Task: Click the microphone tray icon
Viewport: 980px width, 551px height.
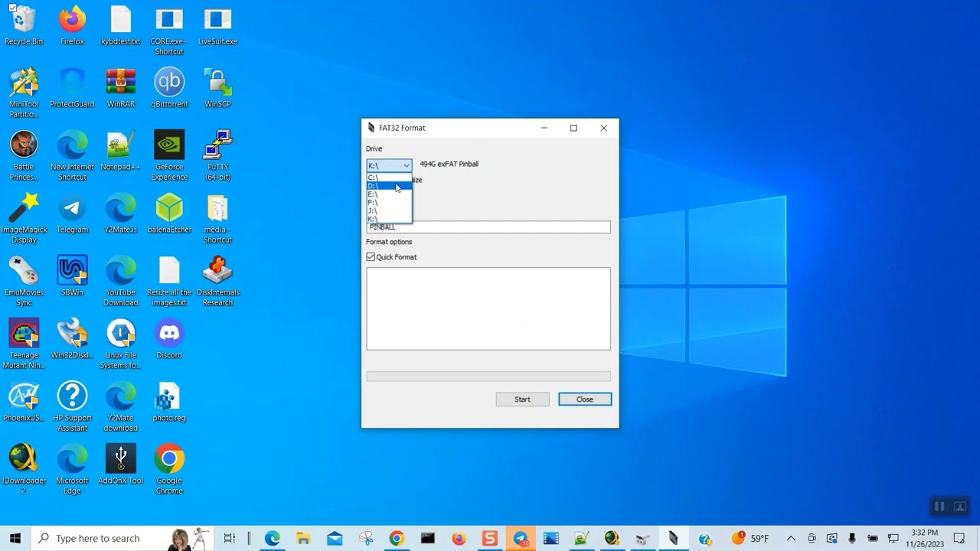Action: click(852, 538)
